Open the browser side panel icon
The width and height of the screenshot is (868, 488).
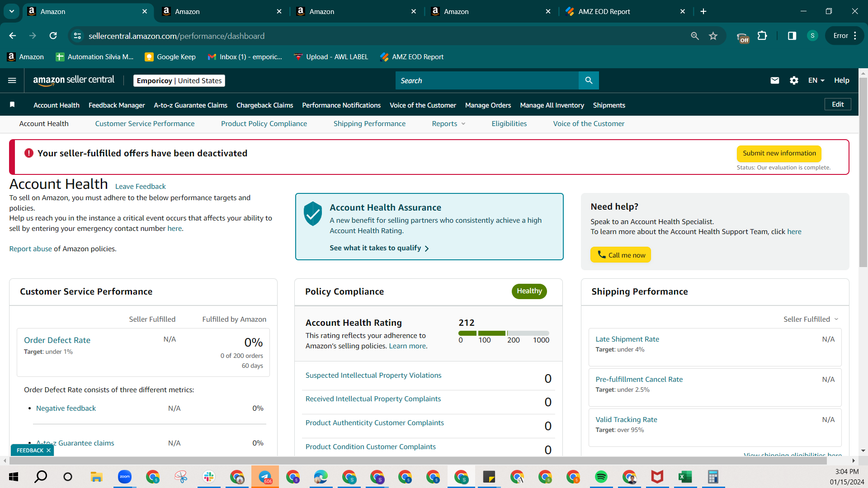pos(792,36)
